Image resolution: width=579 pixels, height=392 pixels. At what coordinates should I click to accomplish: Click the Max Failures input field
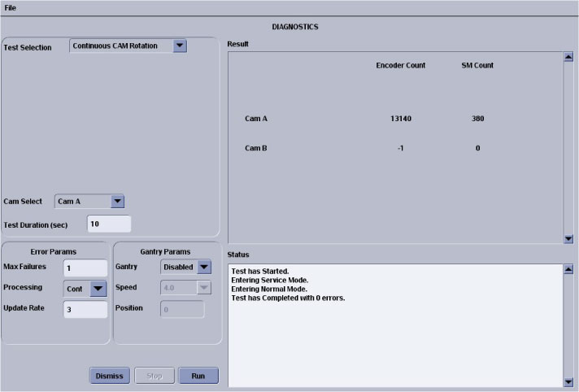[x=85, y=268]
